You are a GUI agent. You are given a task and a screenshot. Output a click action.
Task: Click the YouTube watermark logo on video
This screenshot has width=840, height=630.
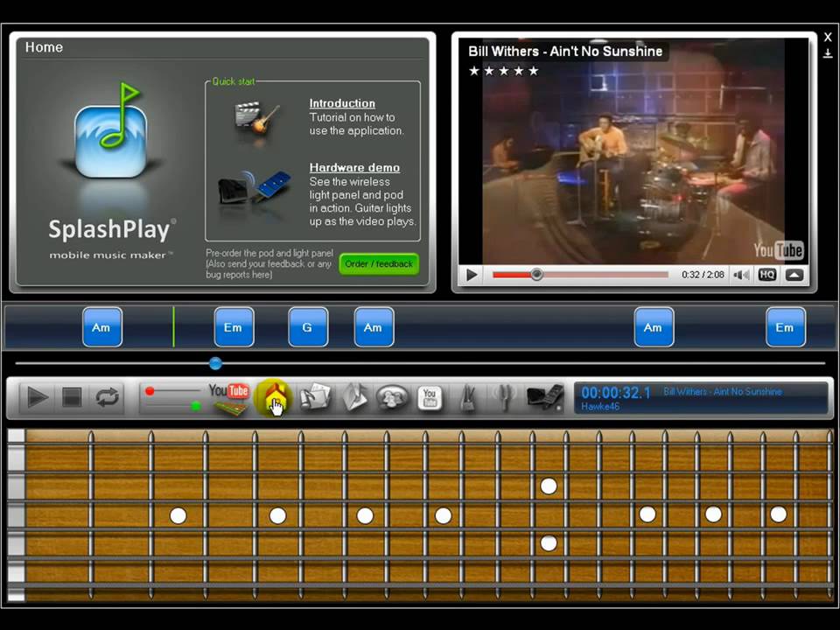(x=778, y=250)
